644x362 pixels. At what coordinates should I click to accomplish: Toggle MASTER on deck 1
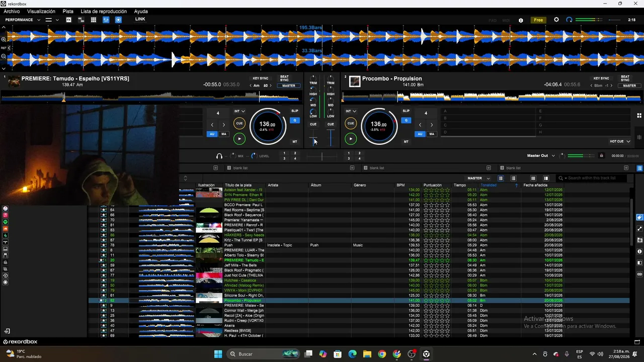click(289, 85)
